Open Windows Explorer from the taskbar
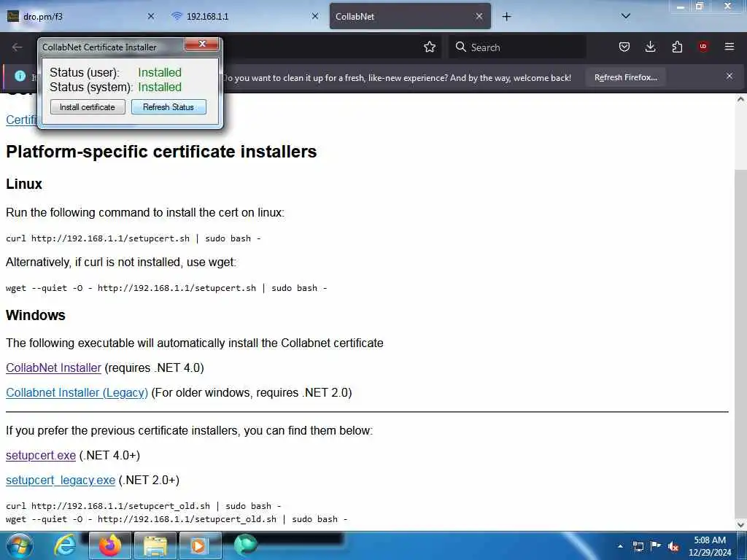 click(x=155, y=545)
